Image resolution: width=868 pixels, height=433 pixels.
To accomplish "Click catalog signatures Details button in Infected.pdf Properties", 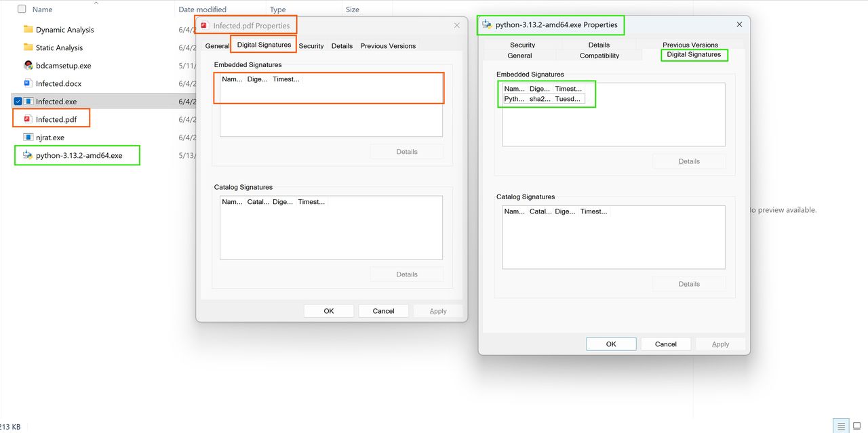I will [x=407, y=274].
